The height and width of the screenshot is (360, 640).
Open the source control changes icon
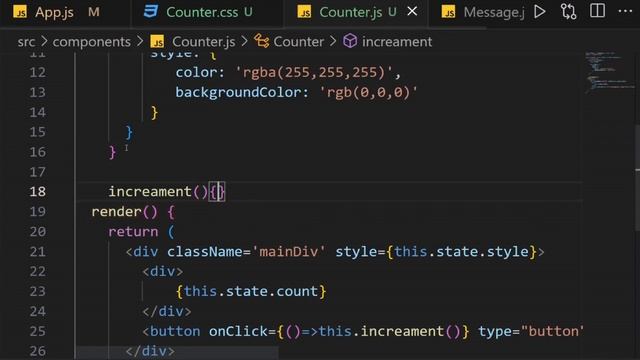point(569,11)
